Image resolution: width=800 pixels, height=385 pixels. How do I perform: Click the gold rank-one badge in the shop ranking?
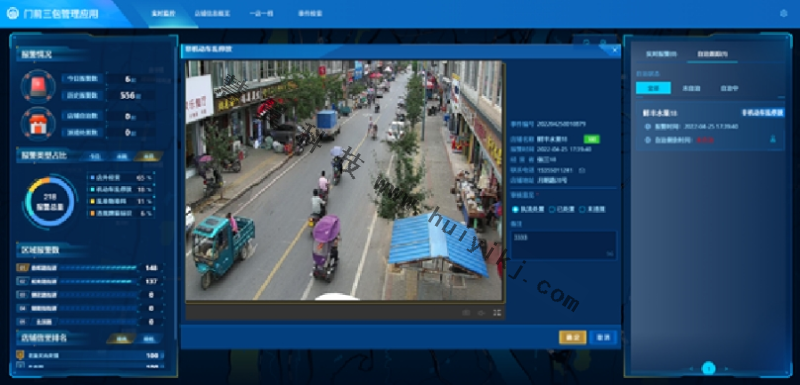click(20, 355)
